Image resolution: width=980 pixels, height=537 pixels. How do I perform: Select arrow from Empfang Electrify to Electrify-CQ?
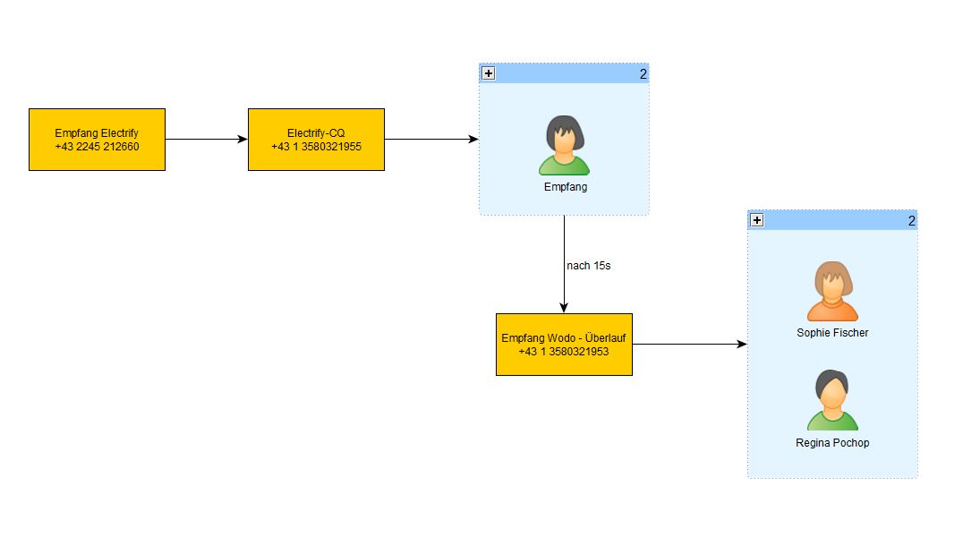click(x=207, y=140)
